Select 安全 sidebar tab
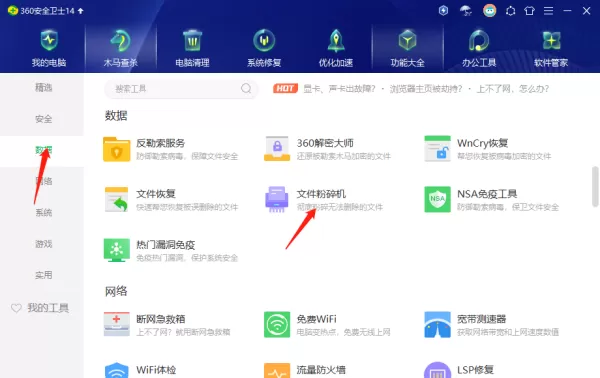This screenshot has width=600, height=378. (x=44, y=119)
